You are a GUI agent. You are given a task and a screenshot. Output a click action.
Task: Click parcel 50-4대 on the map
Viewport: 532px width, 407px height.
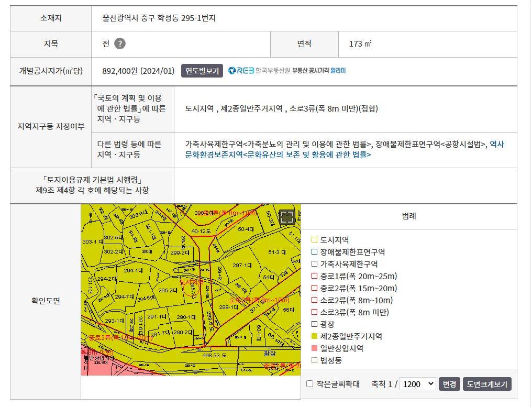coord(246,229)
